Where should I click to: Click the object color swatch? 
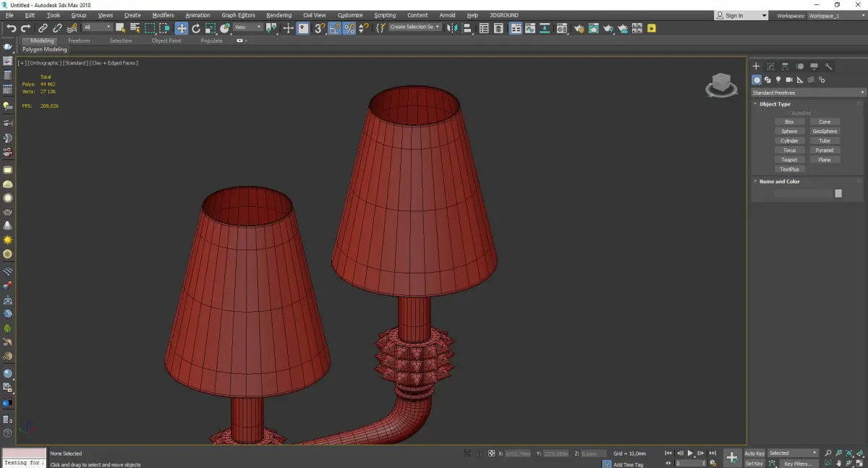[838, 193]
